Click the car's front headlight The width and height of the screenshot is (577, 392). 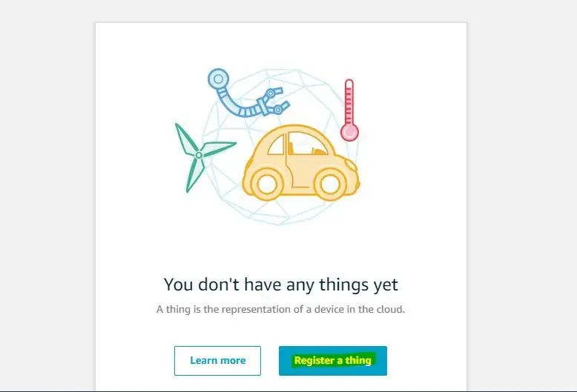click(x=351, y=165)
